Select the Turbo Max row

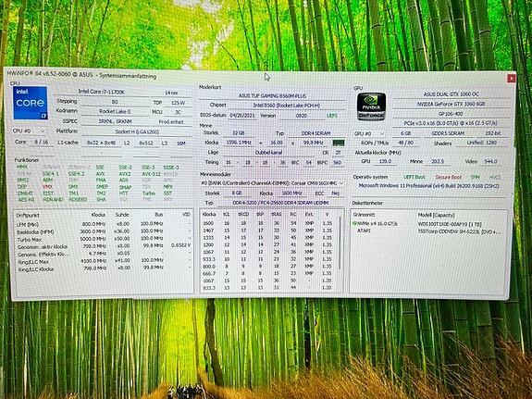103,239
